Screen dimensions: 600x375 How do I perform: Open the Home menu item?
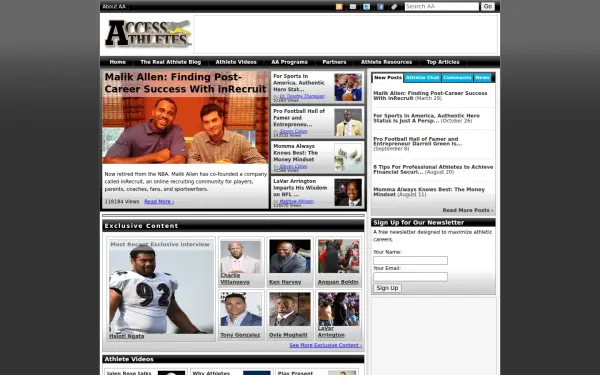coord(117,62)
